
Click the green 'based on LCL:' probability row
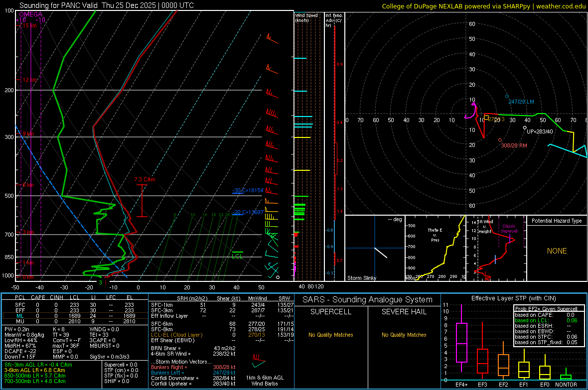(546, 320)
